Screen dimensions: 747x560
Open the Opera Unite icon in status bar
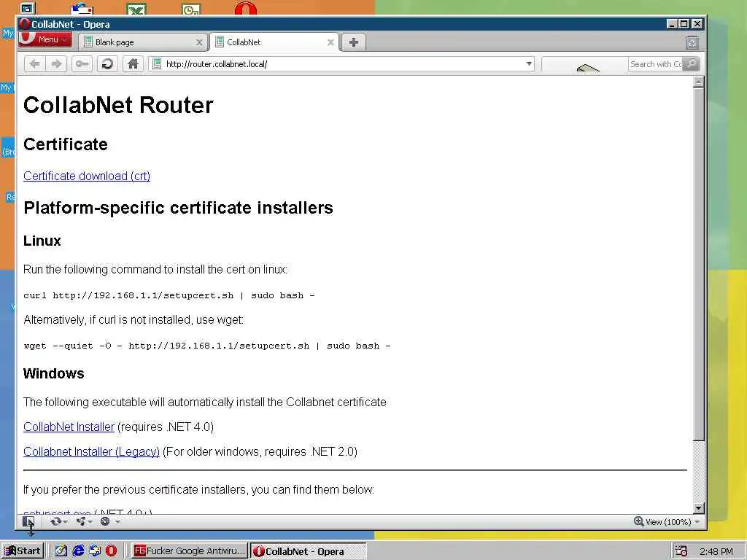80,521
